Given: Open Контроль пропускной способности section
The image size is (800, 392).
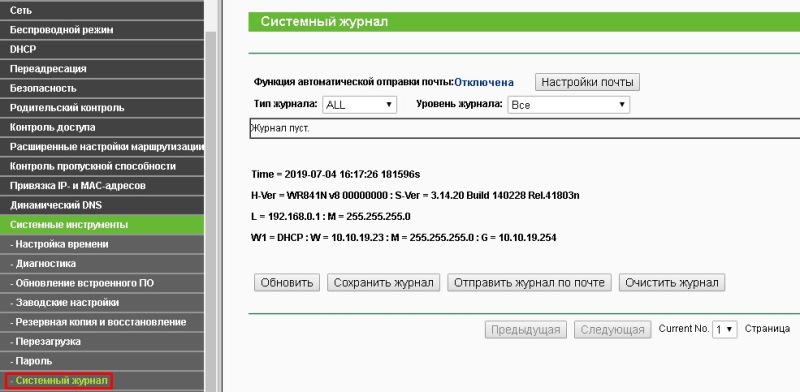Looking at the screenshot, I should 102,166.
